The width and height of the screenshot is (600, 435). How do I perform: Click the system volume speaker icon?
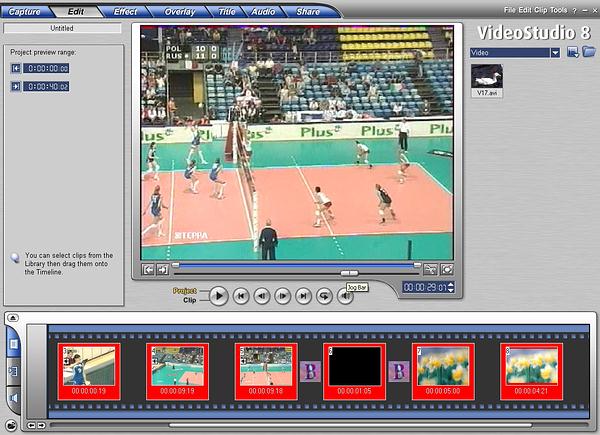346,296
